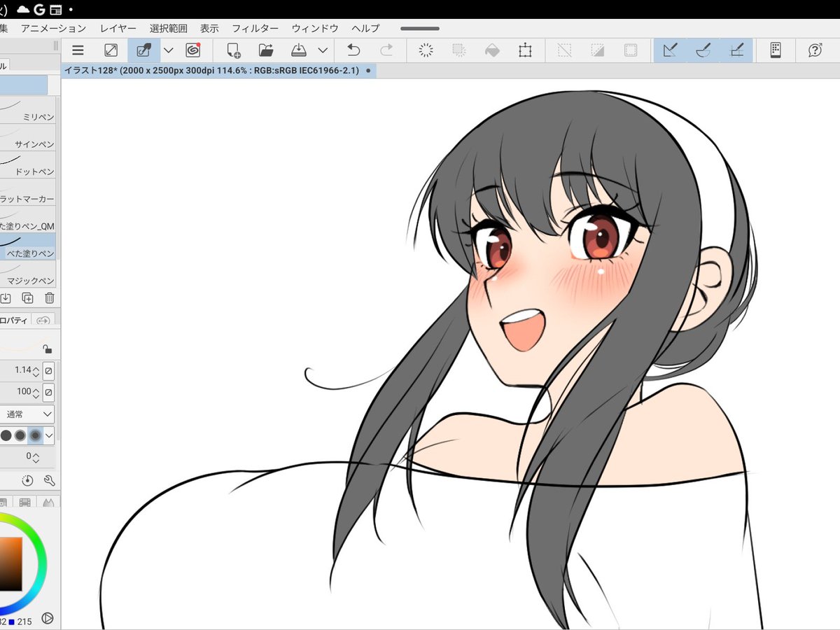Screen dimensions: 840x630
Task: Open the 表示 menu
Action: (209, 29)
